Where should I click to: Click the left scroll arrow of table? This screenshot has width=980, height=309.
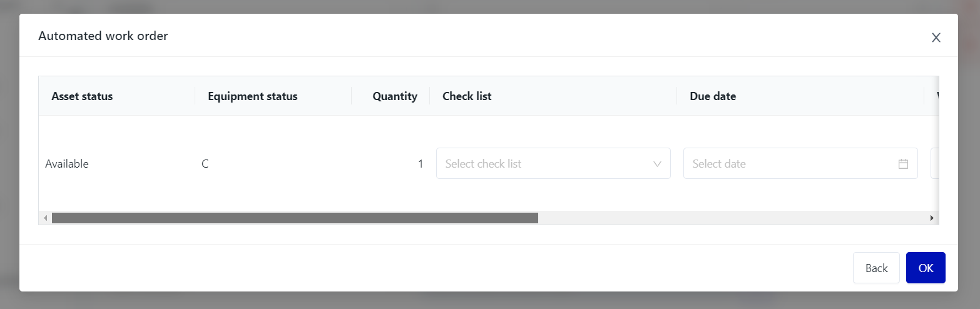pos(45,218)
